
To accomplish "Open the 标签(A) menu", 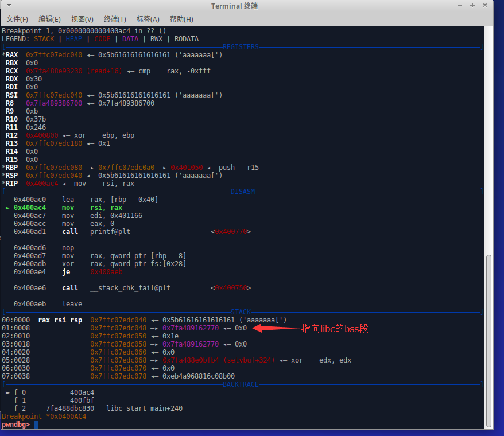I will tap(148, 19).
